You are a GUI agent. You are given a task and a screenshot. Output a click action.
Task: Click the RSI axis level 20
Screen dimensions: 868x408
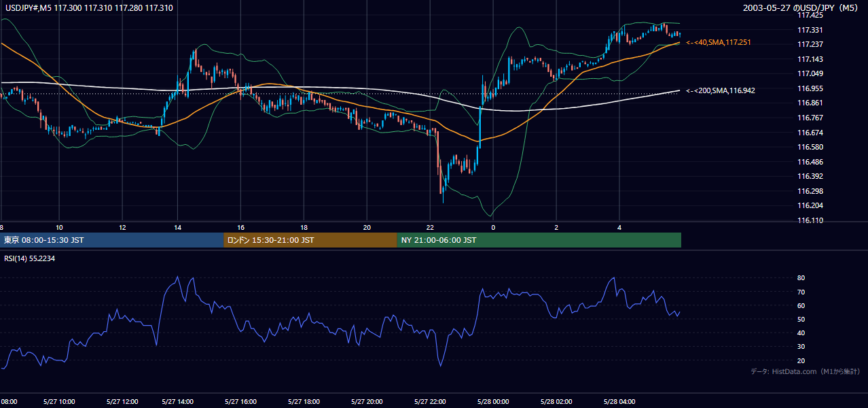pos(801,360)
